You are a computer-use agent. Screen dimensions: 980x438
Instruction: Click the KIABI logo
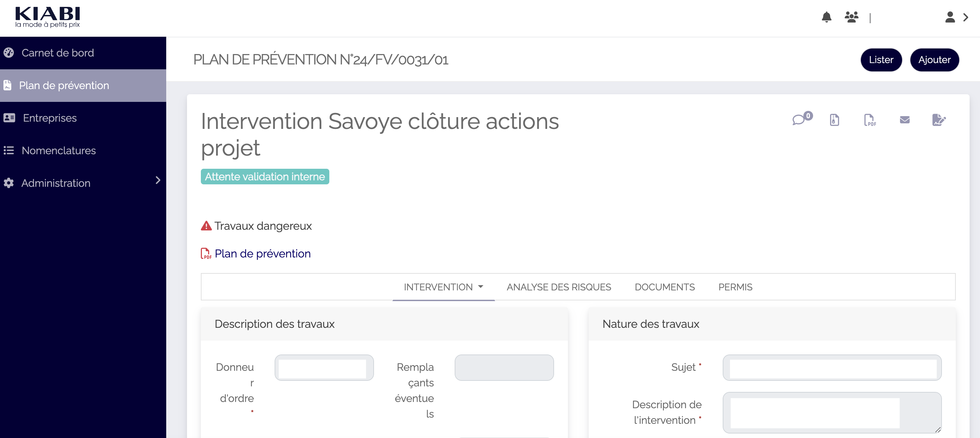[47, 17]
